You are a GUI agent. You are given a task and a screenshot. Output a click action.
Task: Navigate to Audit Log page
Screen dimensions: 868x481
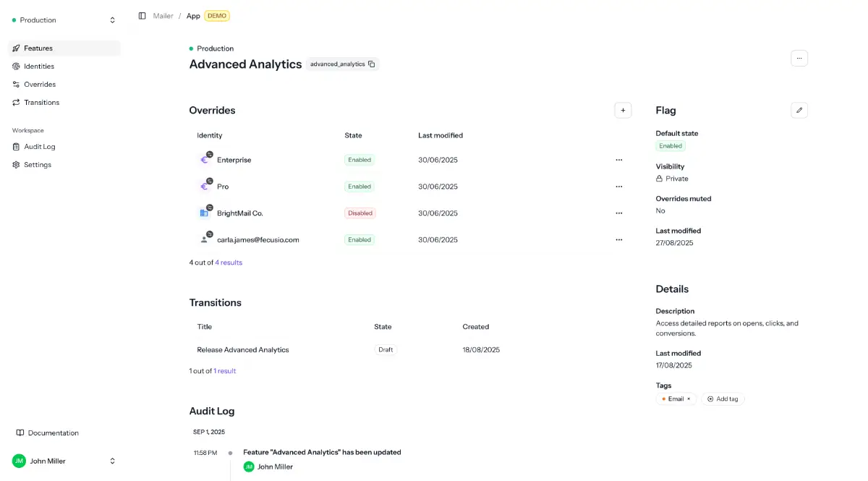(x=39, y=147)
